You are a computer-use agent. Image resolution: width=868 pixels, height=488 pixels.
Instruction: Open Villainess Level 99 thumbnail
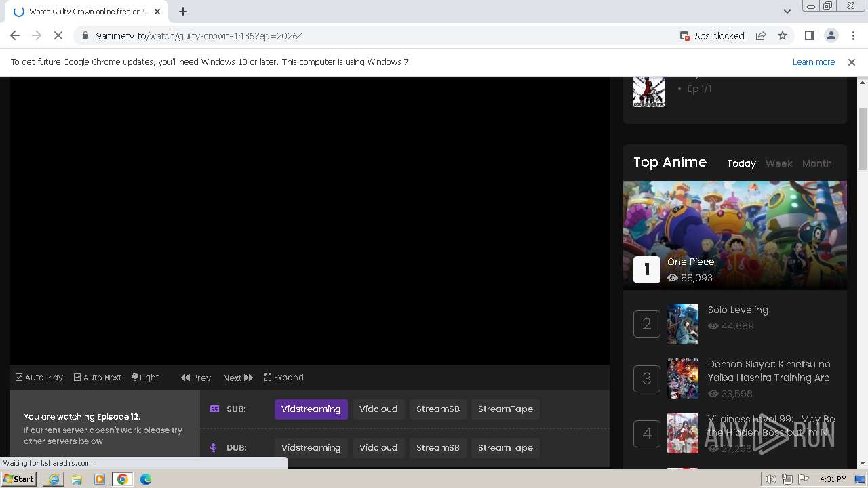point(683,433)
